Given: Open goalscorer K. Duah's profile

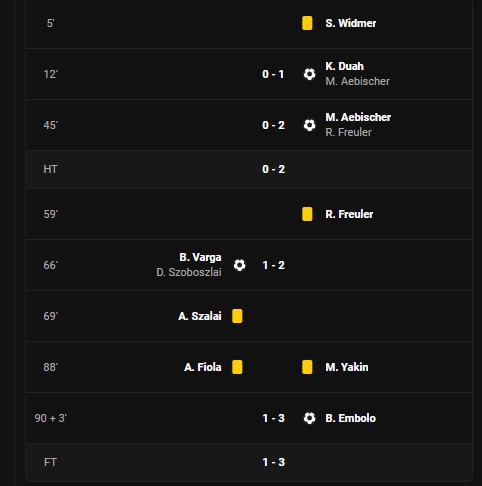Looking at the screenshot, I should click(x=344, y=66).
